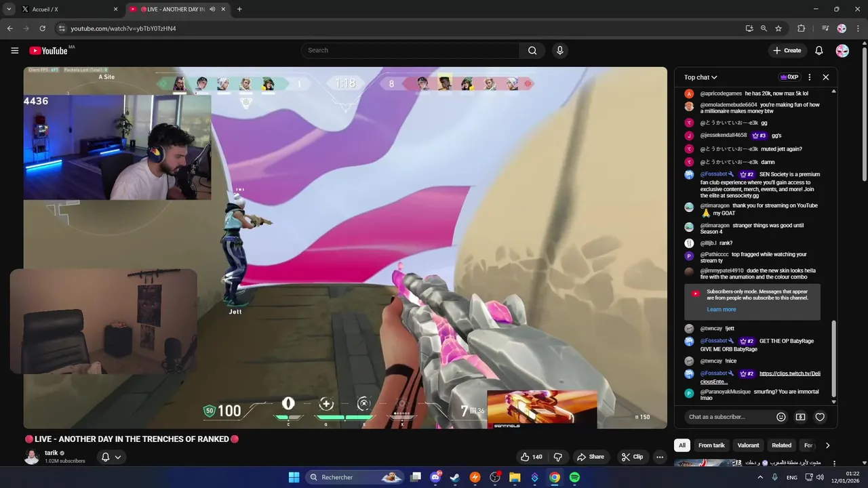Open live chat more options menu
This screenshot has width=868, height=488.
(x=809, y=77)
